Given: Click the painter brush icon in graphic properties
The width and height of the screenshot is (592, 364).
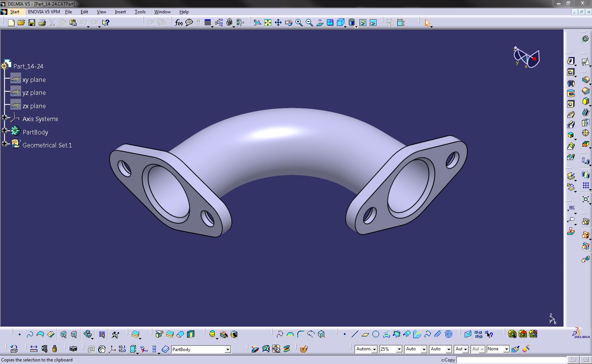Looking at the screenshot, I should pyautogui.click(x=515, y=349).
